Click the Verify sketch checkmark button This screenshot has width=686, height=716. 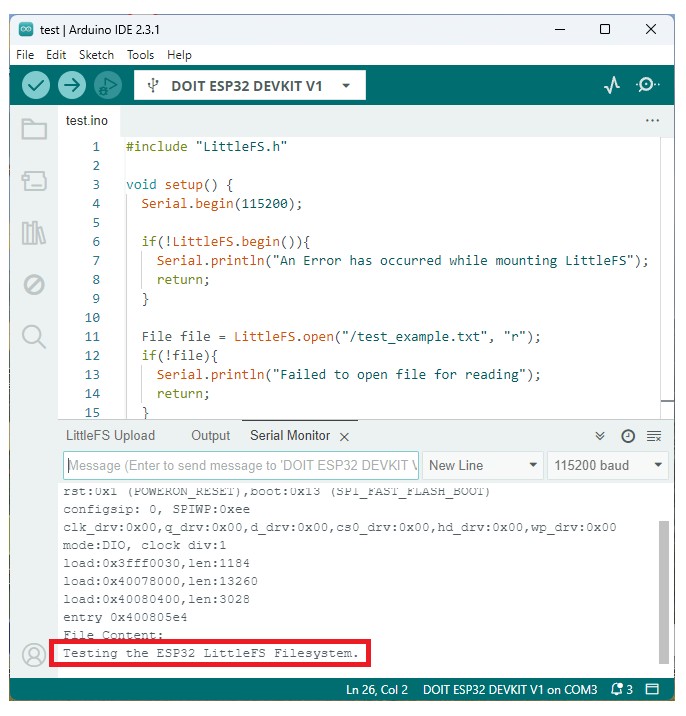(x=36, y=86)
